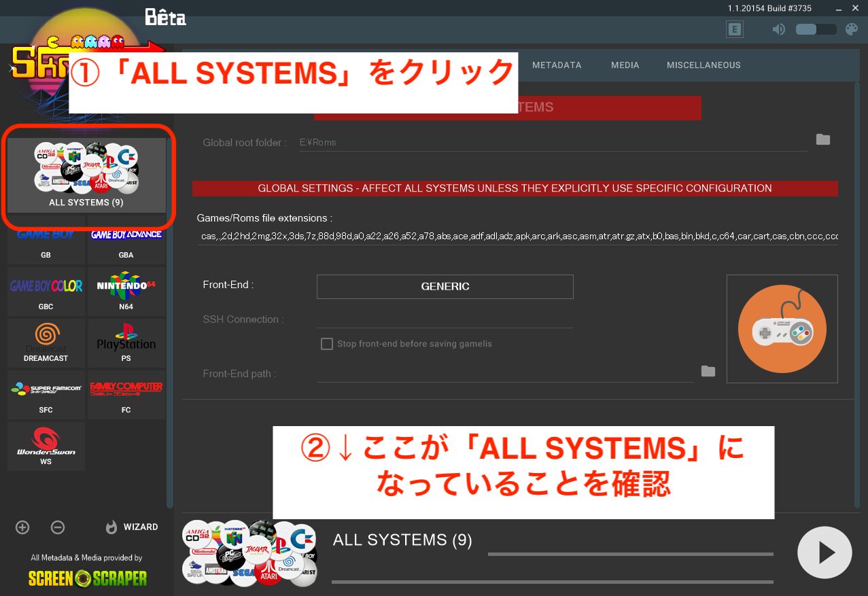Browse for Front-End path folder
868x596 pixels.
708,371
